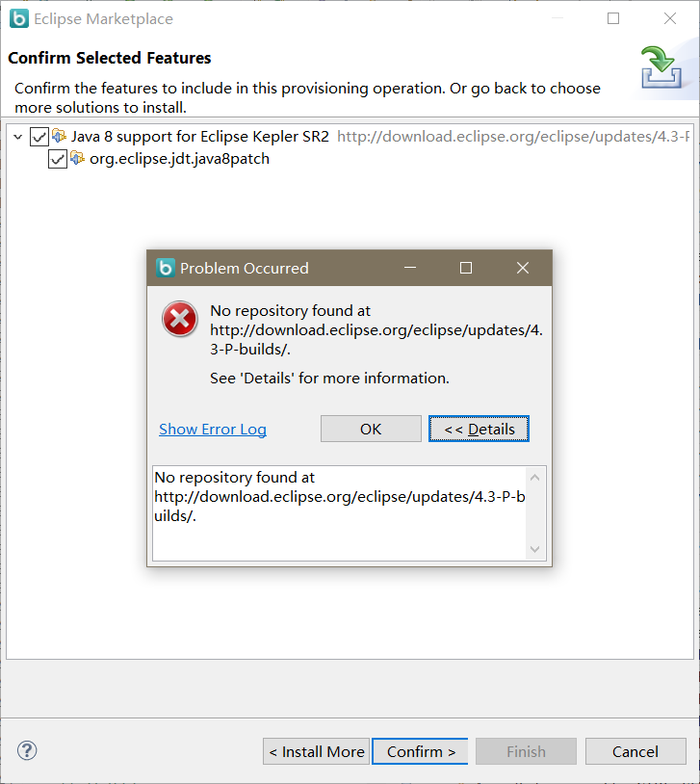Open the Show Error Log link

(213, 429)
